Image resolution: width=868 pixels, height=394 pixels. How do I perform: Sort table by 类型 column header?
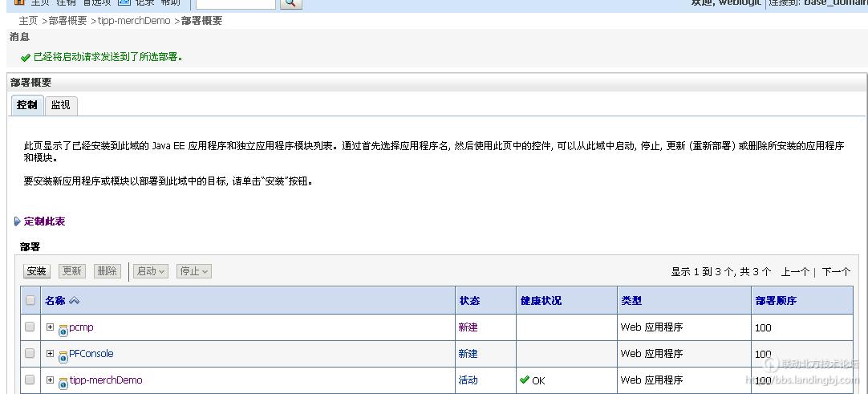click(631, 300)
